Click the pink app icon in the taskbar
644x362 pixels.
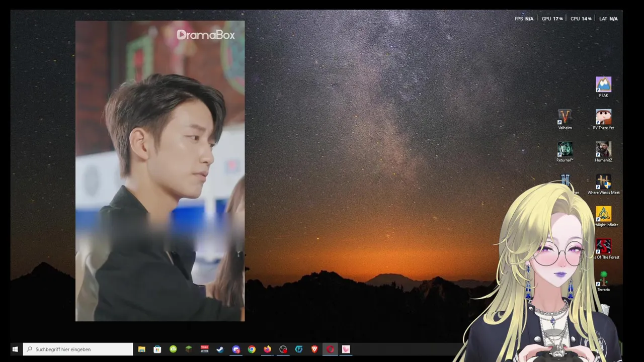click(x=346, y=349)
